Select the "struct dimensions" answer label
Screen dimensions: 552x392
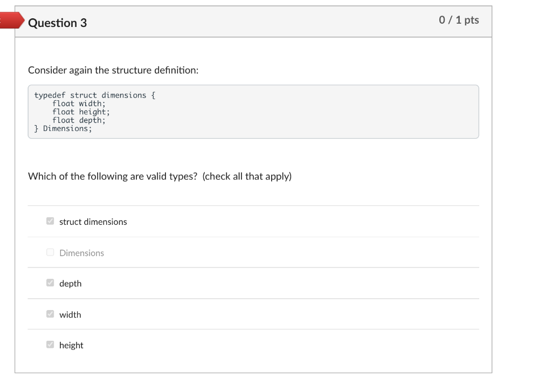pyautogui.click(x=93, y=222)
